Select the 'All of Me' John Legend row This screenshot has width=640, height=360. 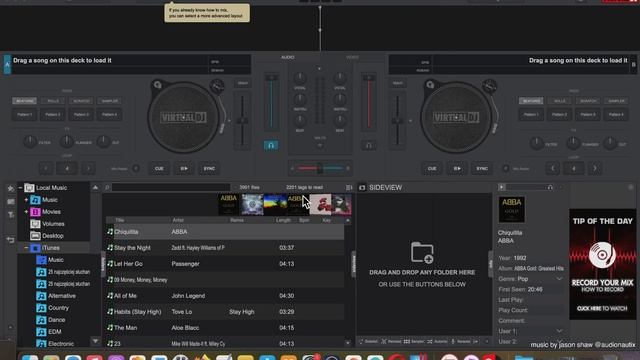(x=225, y=296)
